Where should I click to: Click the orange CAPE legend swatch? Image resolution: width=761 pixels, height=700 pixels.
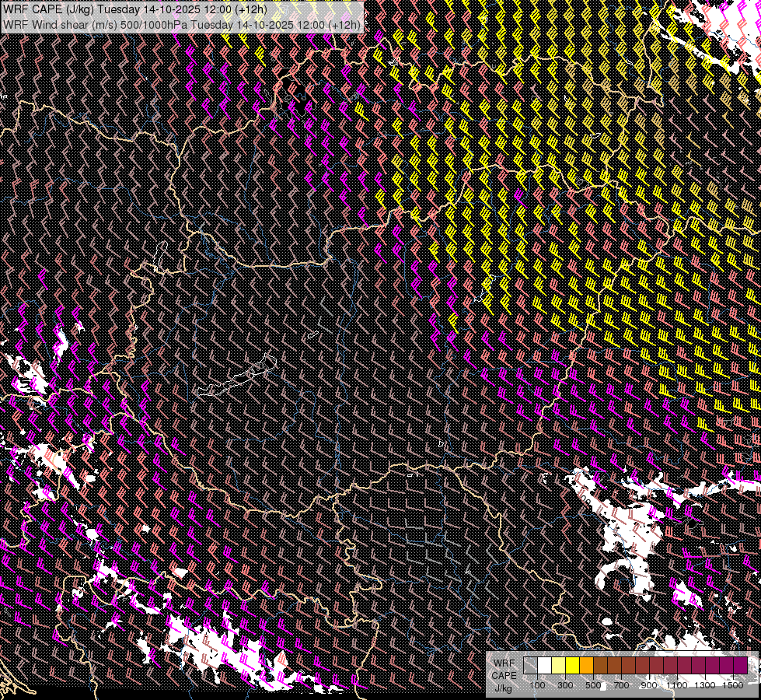click(586, 665)
